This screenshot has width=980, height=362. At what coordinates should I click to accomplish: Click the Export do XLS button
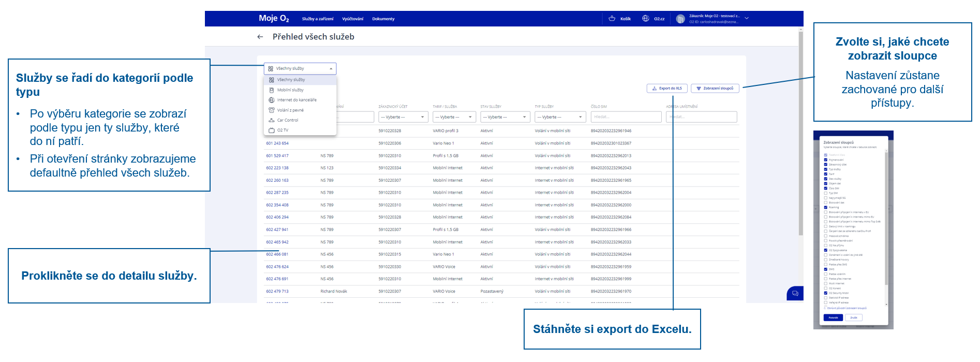667,89
